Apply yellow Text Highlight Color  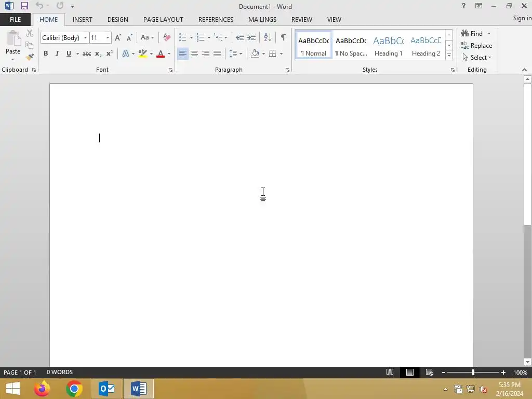point(143,54)
